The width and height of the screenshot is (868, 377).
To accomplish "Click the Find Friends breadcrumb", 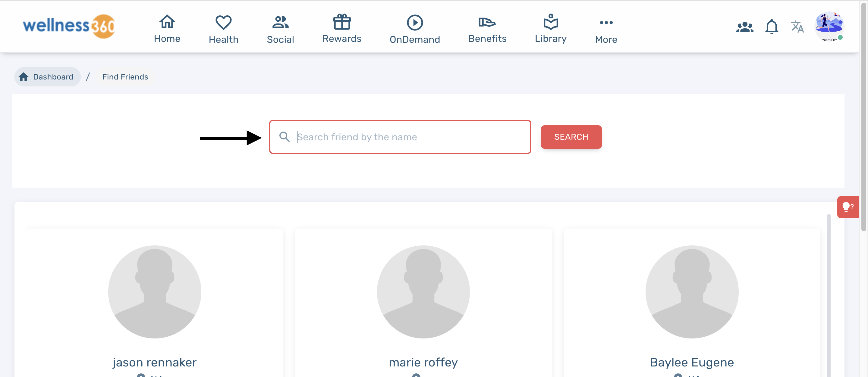I will (125, 77).
